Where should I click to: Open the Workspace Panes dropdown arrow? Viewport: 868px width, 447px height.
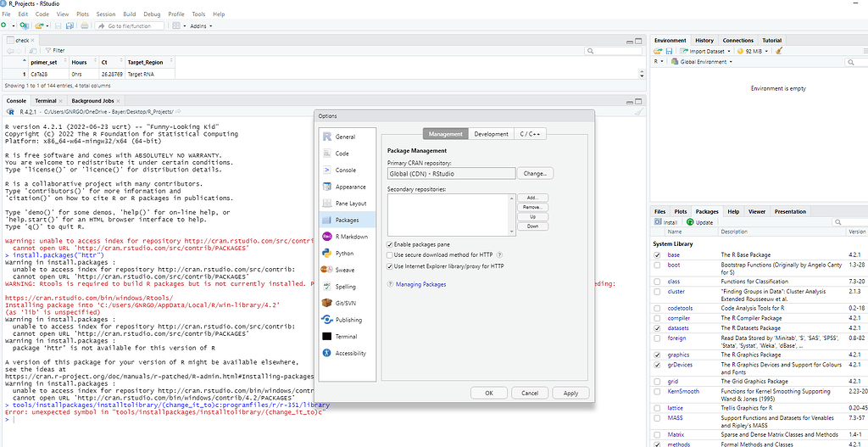click(x=184, y=26)
